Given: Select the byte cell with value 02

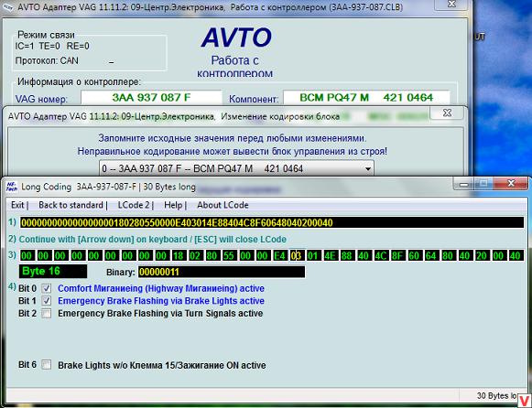Looking at the screenshot, I should point(195,255).
